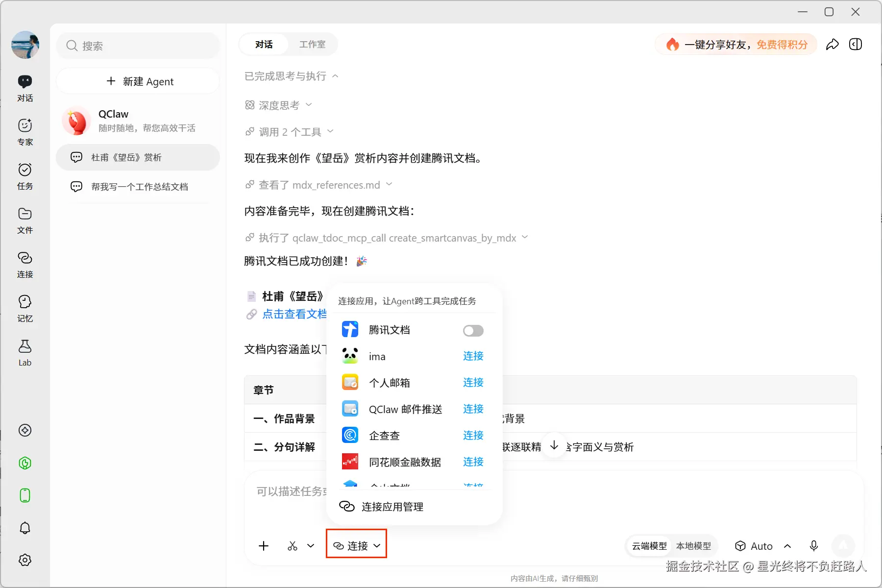This screenshot has height=588, width=882.
Task: Toggle the 腾讯文档 connection switch
Action: (x=473, y=331)
